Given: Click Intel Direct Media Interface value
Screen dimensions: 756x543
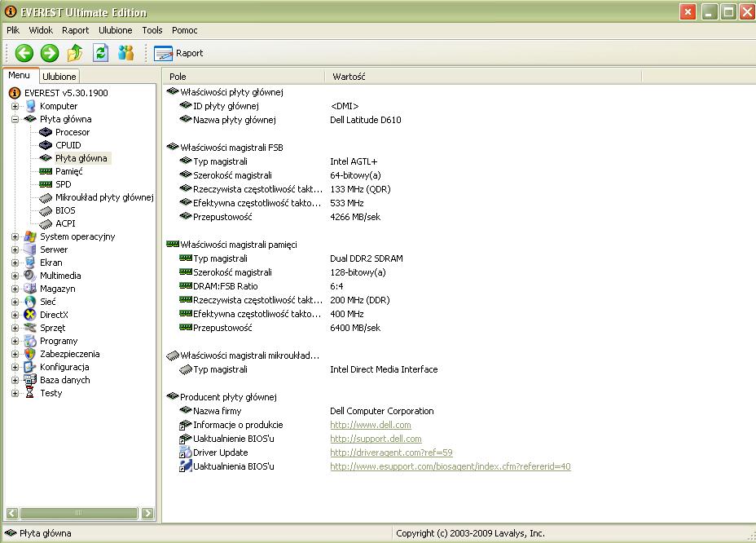Looking at the screenshot, I should (x=384, y=369).
